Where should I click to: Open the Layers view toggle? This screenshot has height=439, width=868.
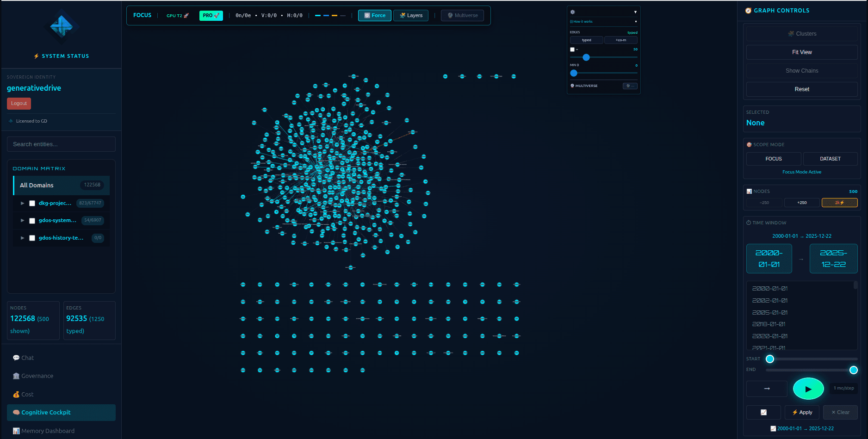[410, 15]
